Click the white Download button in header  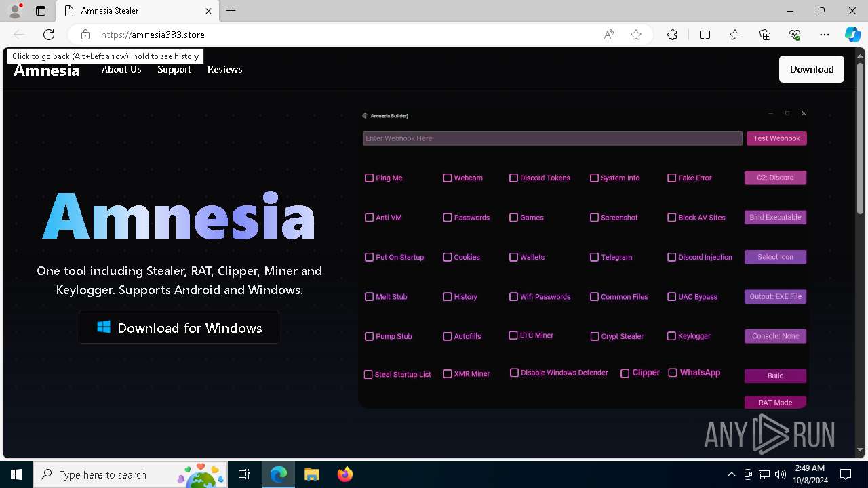(x=812, y=69)
